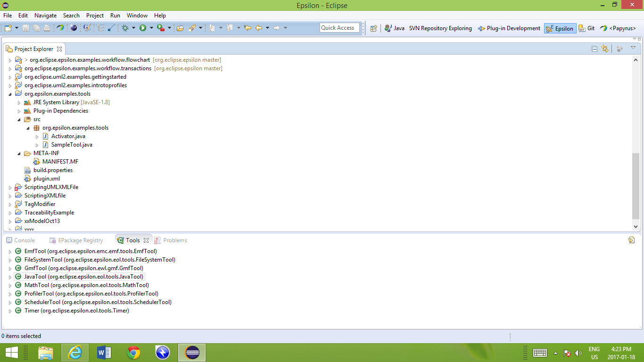
Task: Click the globe toolbar icon
Action: click(x=74, y=28)
